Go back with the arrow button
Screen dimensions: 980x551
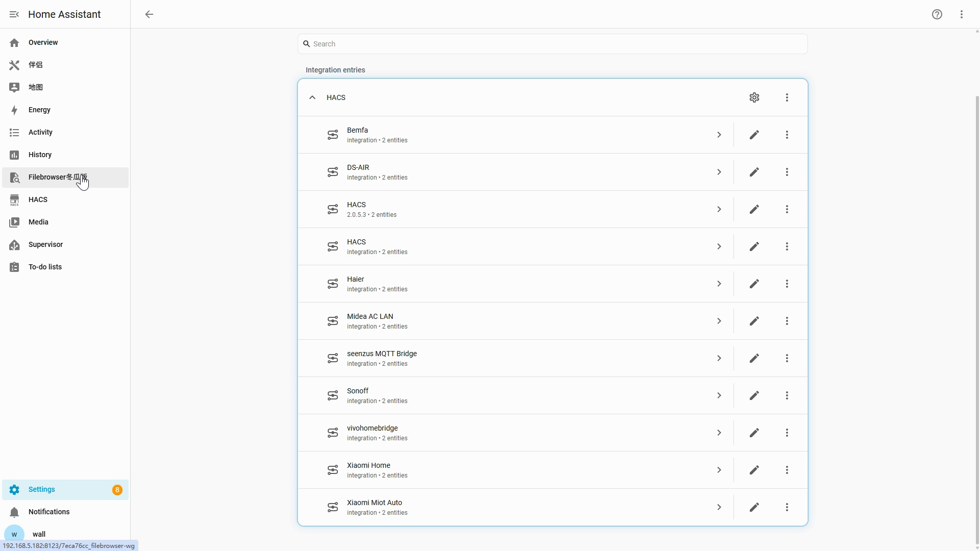(149, 14)
